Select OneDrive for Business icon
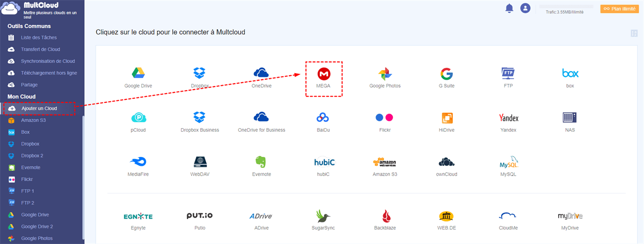The height and width of the screenshot is (244, 644). coord(261,117)
